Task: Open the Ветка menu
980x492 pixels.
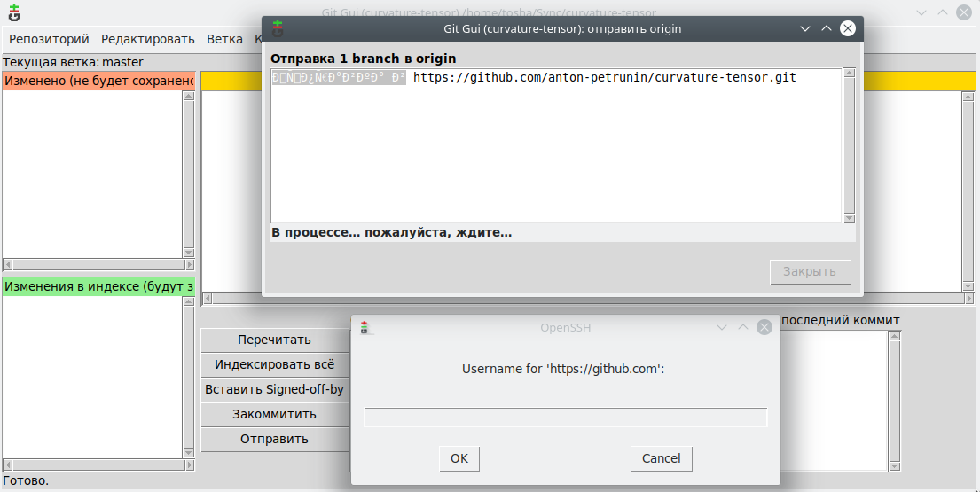Action: 225,39
